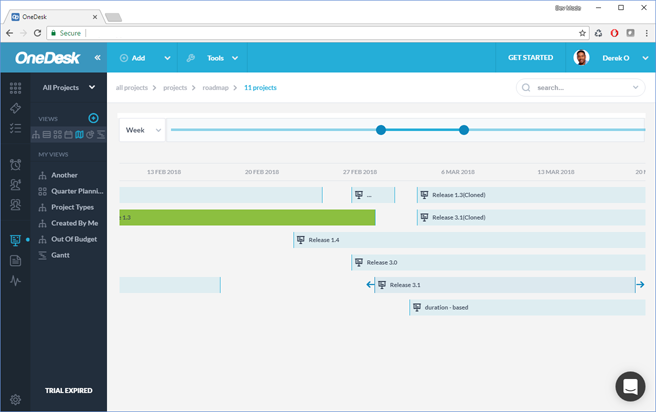Click the 11 projects breadcrumb
The image size is (656, 412).
[260, 87]
